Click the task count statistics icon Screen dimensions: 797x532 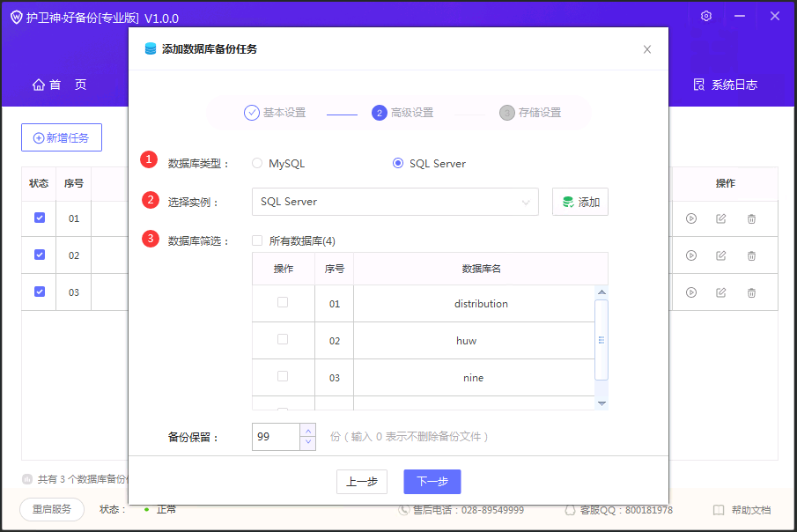pos(27,479)
